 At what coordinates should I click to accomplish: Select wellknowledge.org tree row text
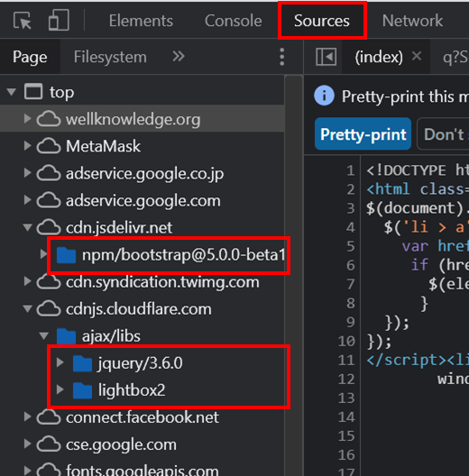coord(133,119)
